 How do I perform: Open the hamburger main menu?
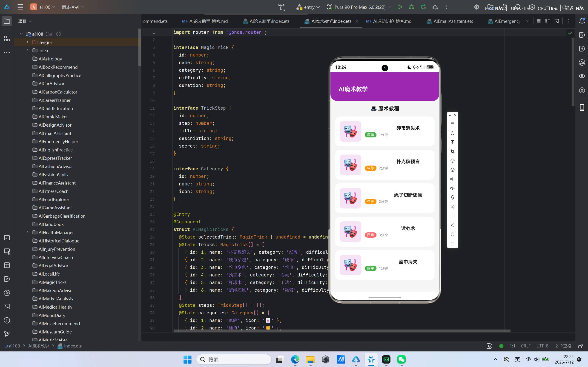pyautogui.click(x=20, y=7)
